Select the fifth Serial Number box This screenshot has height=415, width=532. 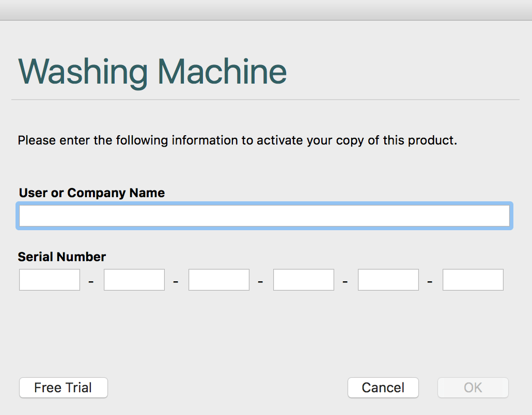tap(388, 280)
